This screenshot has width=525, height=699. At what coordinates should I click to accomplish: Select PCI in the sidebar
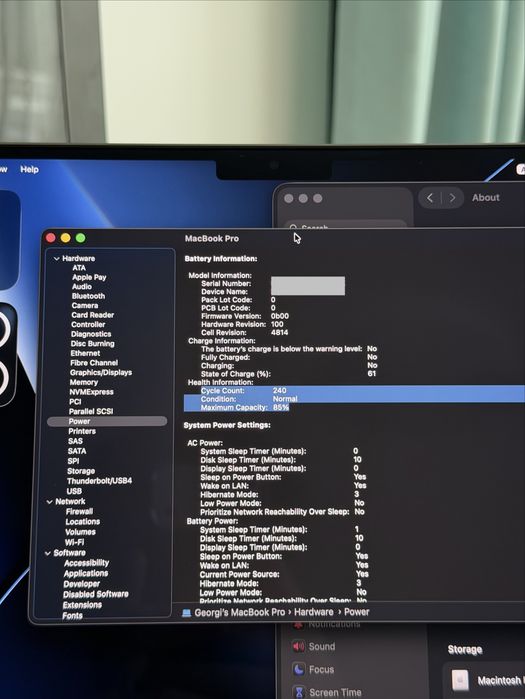click(75, 402)
